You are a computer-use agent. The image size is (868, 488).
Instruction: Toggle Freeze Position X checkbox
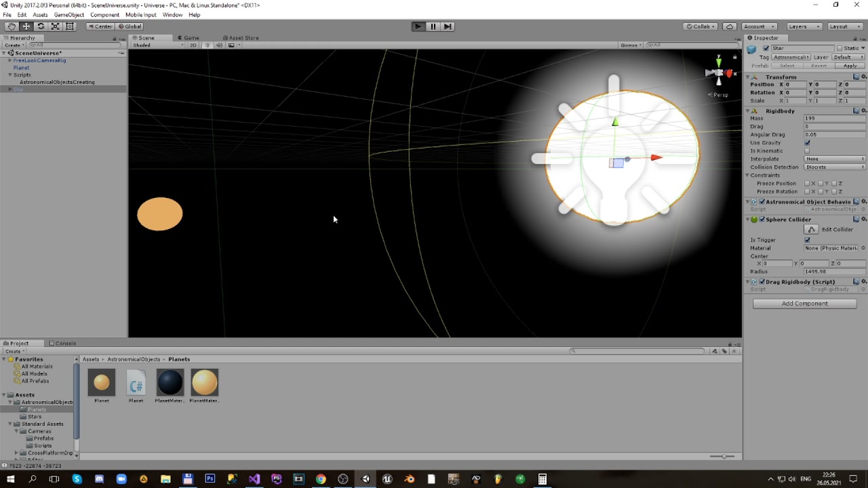pyautogui.click(x=807, y=184)
